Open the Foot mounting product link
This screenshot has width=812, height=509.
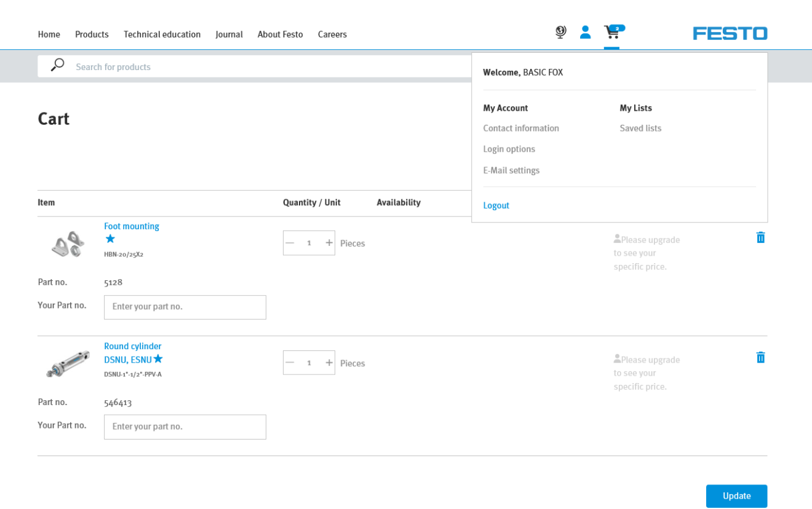(132, 226)
